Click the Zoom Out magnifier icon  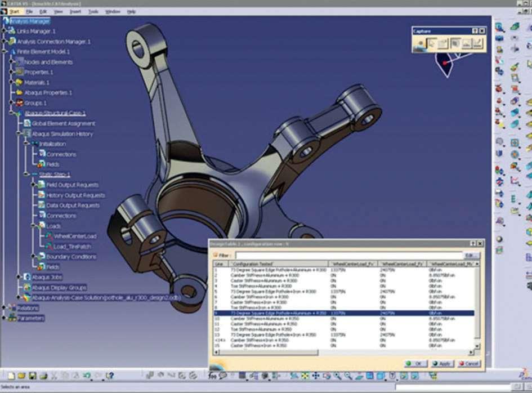coord(348,376)
